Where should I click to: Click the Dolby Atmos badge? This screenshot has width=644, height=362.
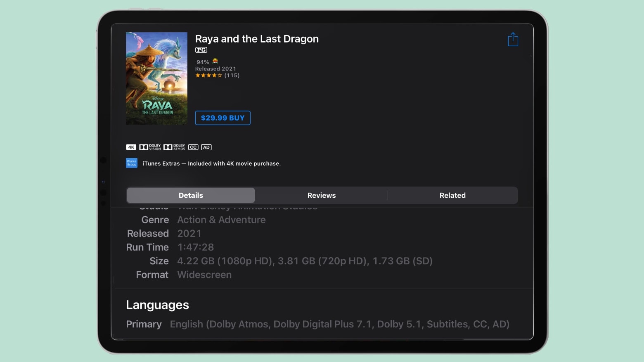click(x=174, y=147)
